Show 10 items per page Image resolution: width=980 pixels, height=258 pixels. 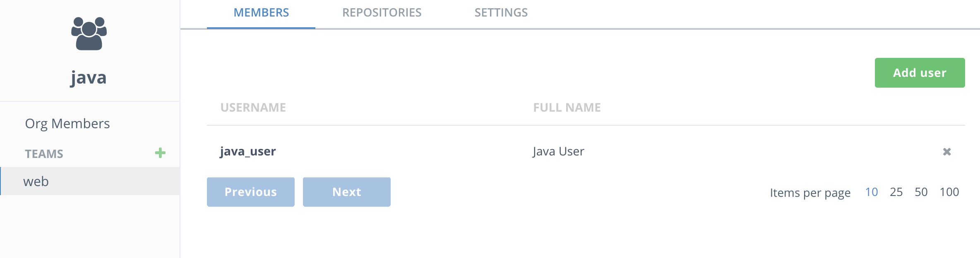pos(872,192)
